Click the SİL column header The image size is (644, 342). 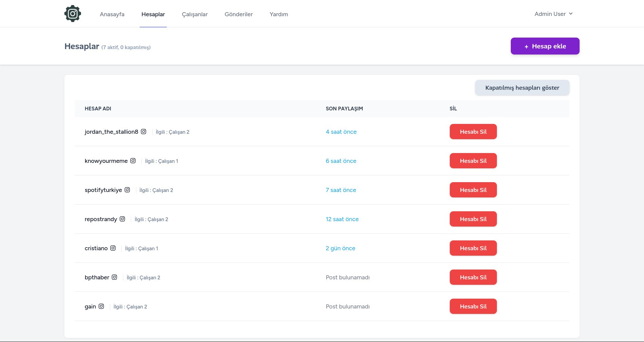tap(453, 109)
